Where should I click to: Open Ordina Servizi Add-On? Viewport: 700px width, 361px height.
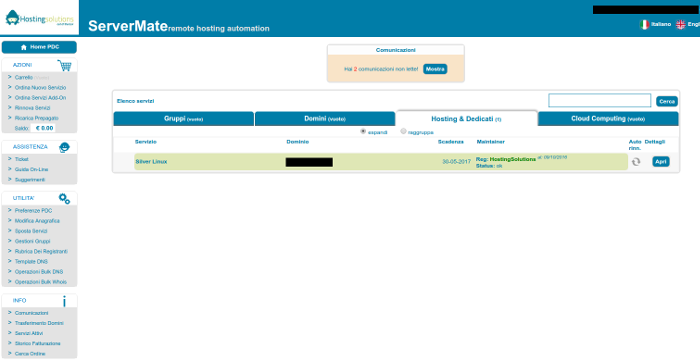pyautogui.click(x=40, y=98)
